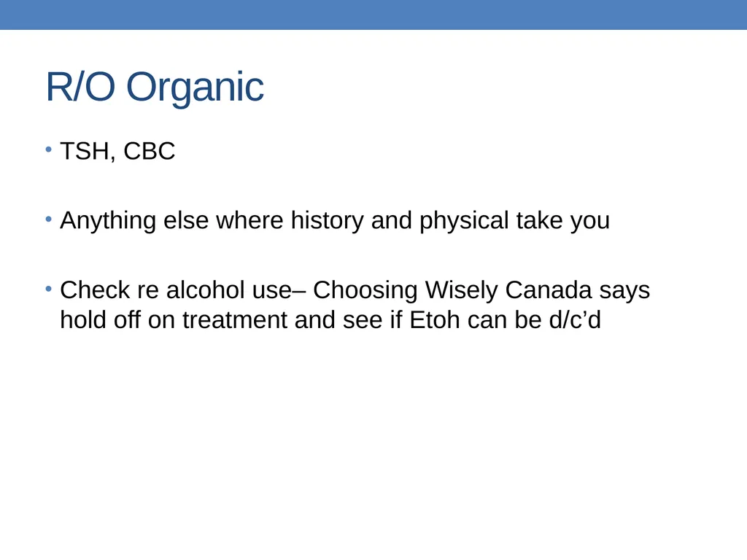The height and width of the screenshot is (560, 747).
Task: Click the word "treatment" on the last line
Action: coord(235,319)
